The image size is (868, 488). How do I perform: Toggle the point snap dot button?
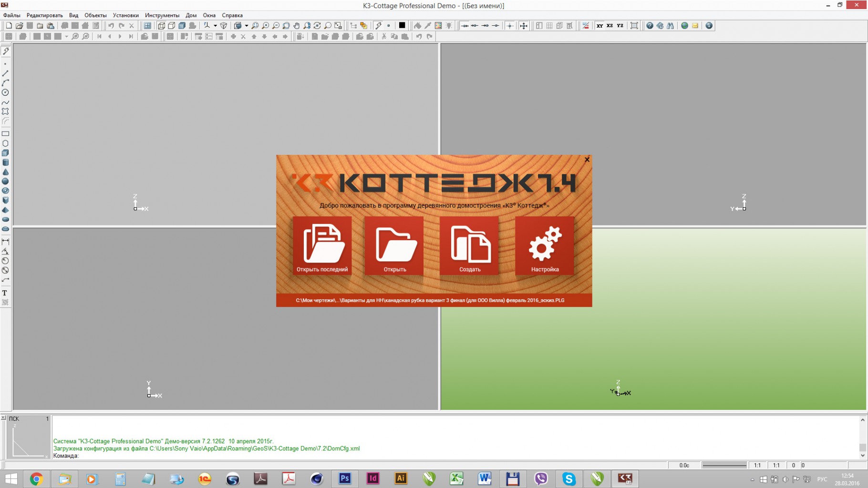(389, 26)
